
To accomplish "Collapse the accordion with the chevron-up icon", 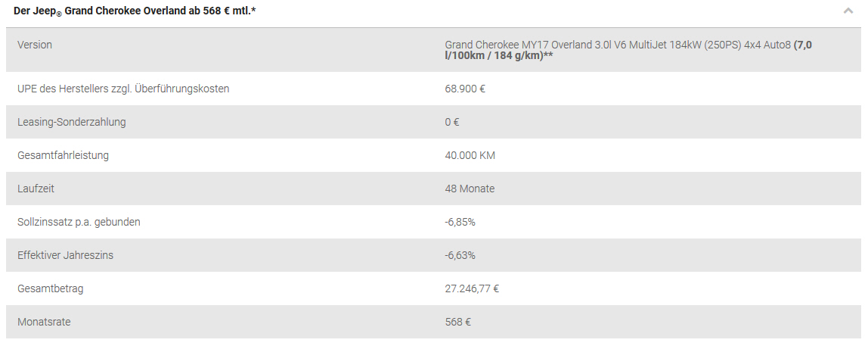I will (x=848, y=11).
